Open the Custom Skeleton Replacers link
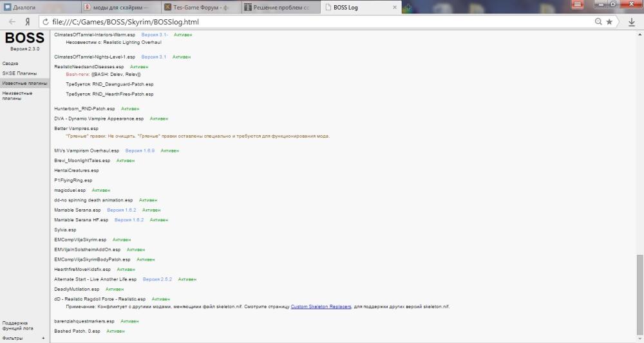 tap(321, 306)
